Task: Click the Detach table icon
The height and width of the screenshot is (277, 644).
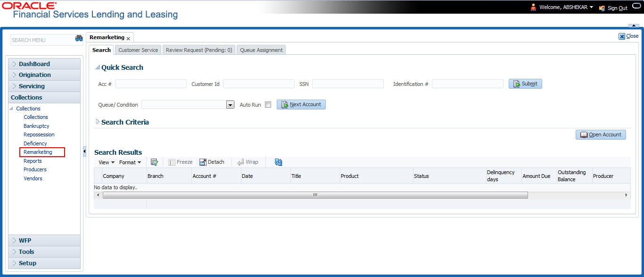Action: [x=203, y=162]
